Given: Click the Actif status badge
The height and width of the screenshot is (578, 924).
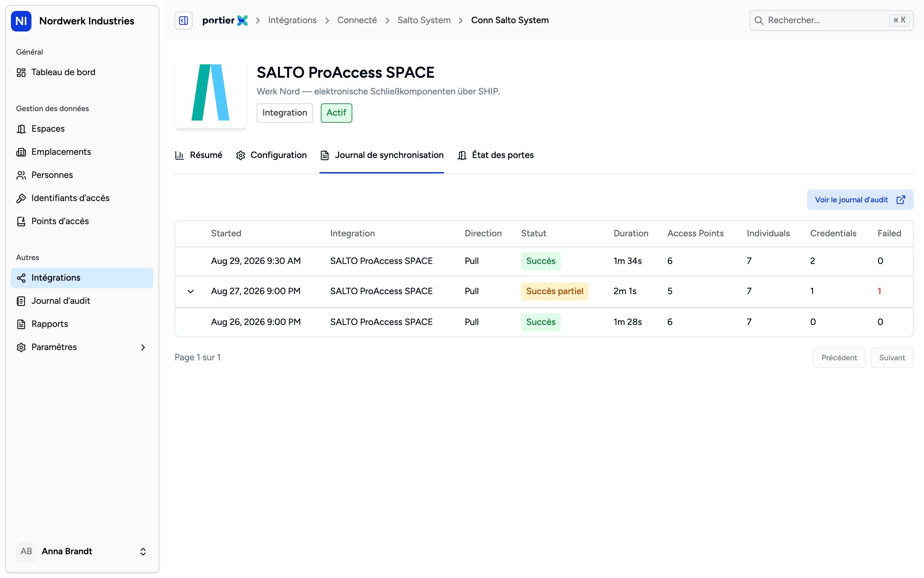Looking at the screenshot, I should click(x=336, y=113).
